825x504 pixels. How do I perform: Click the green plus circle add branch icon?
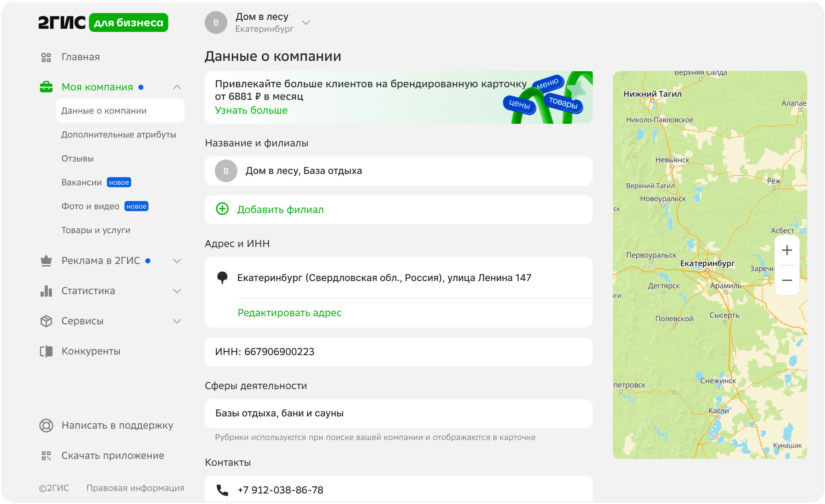(222, 209)
